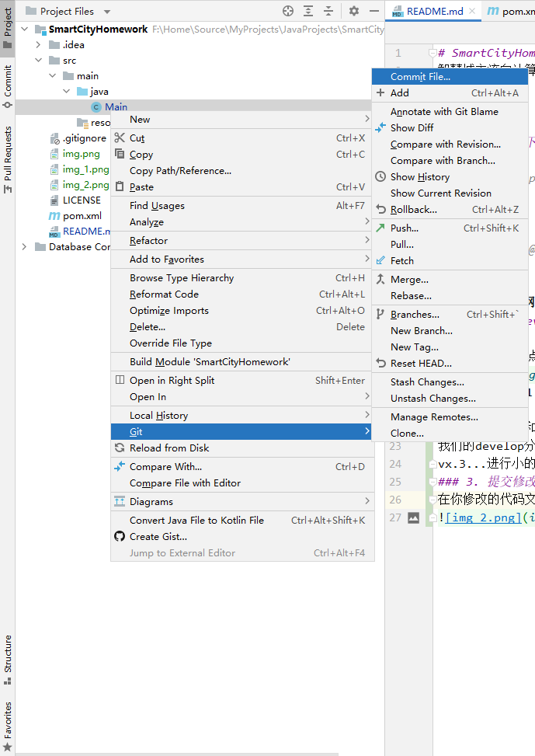Select img_2.png in project tree
The image size is (535, 756).
pos(85,185)
